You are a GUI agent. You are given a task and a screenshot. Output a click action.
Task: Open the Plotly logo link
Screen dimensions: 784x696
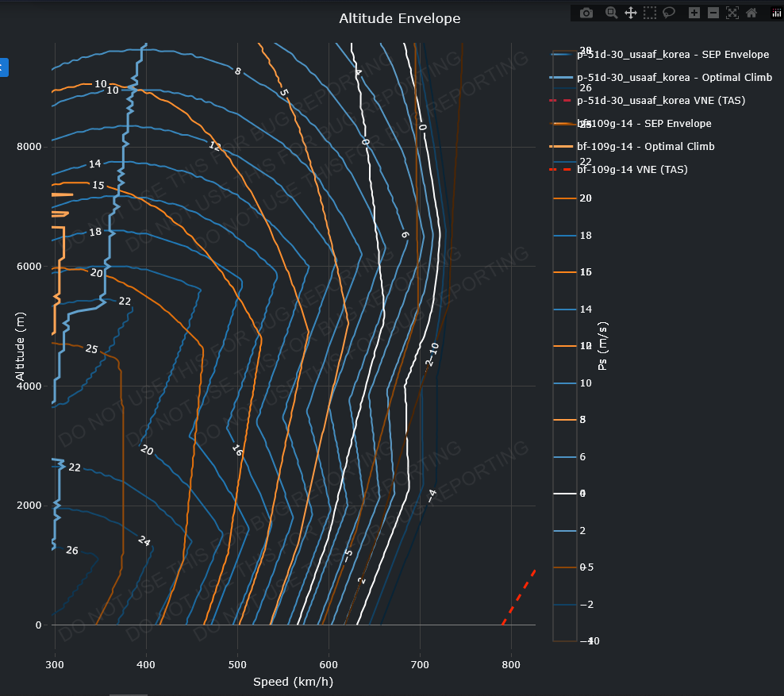click(x=776, y=13)
